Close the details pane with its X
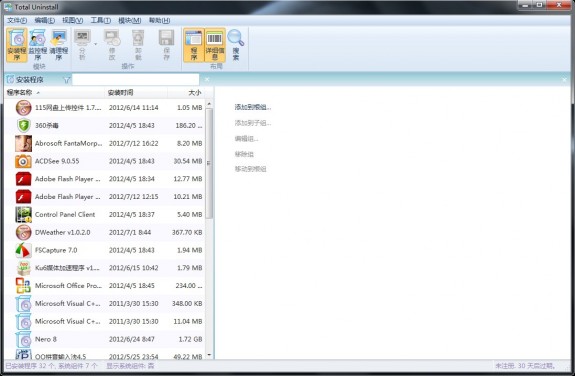Image resolution: width=575 pixels, height=376 pixels. (x=564, y=80)
